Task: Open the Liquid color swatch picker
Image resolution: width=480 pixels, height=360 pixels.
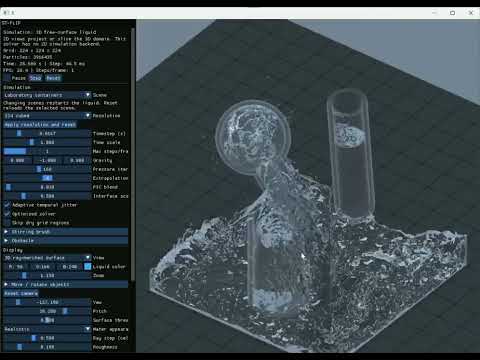Action: point(88,267)
